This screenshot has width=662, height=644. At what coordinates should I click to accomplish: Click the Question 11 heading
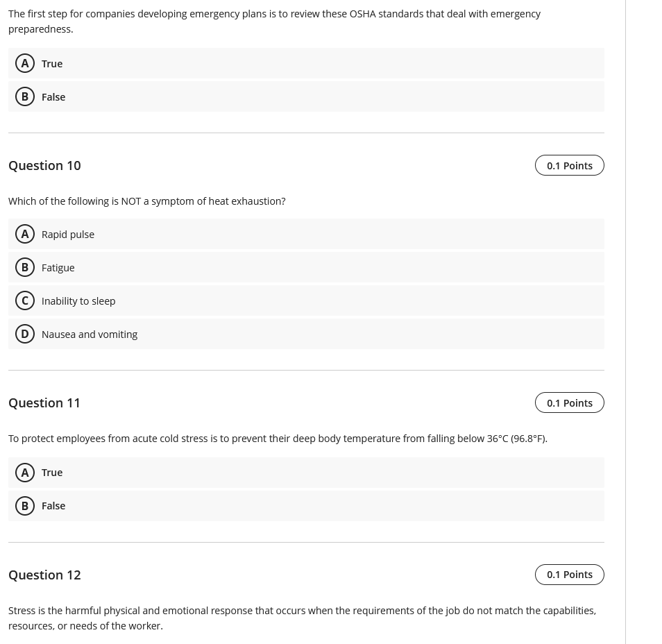pos(44,402)
